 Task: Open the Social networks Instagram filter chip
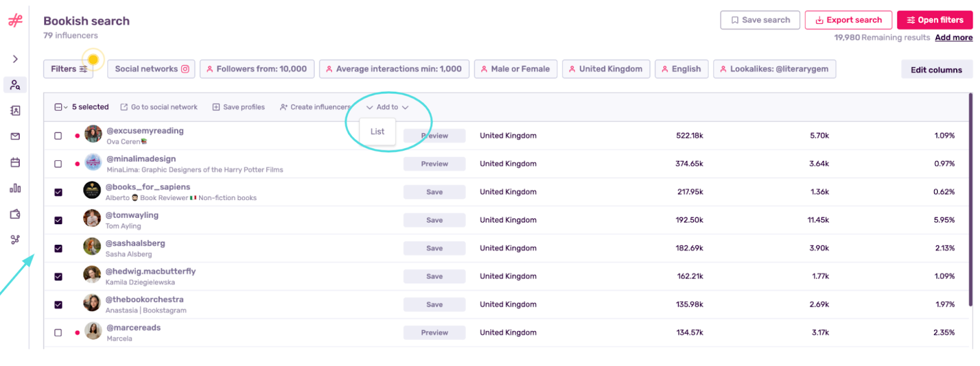[151, 69]
